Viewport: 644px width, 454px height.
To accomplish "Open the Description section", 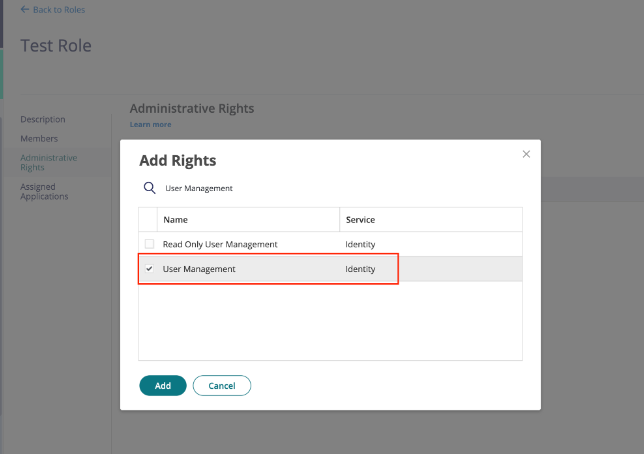I will click(x=43, y=119).
